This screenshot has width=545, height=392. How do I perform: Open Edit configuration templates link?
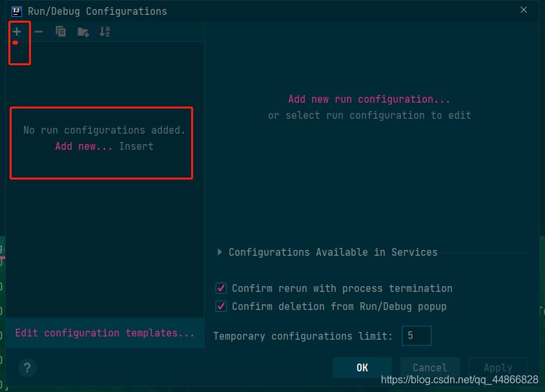(105, 333)
